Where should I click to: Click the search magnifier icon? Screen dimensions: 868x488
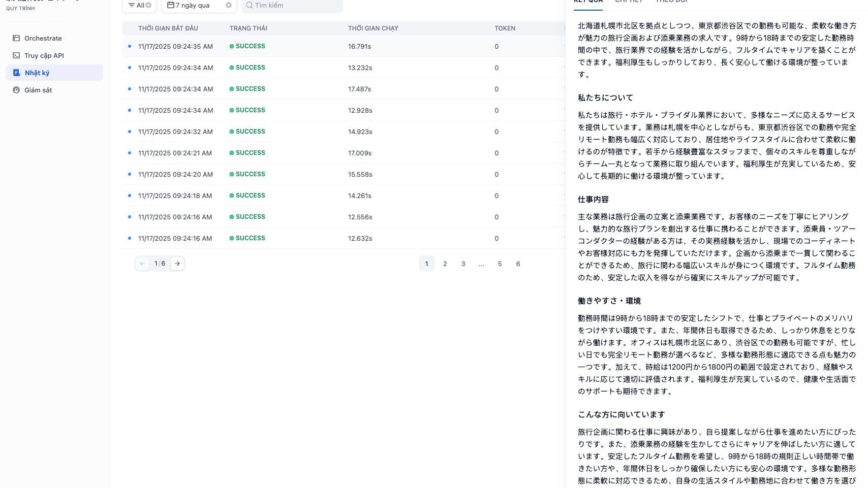(249, 6)
